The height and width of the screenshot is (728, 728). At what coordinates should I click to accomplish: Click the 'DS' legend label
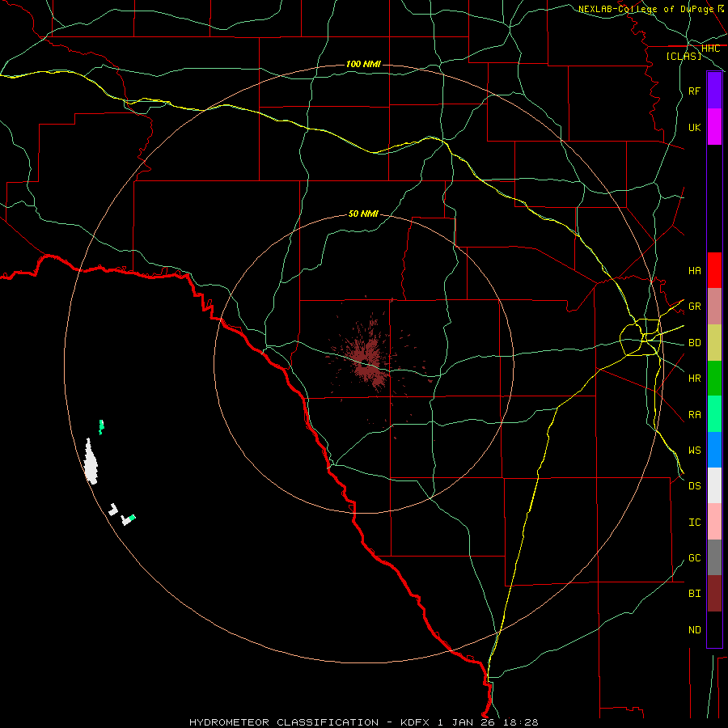click(x=694, y=486)
